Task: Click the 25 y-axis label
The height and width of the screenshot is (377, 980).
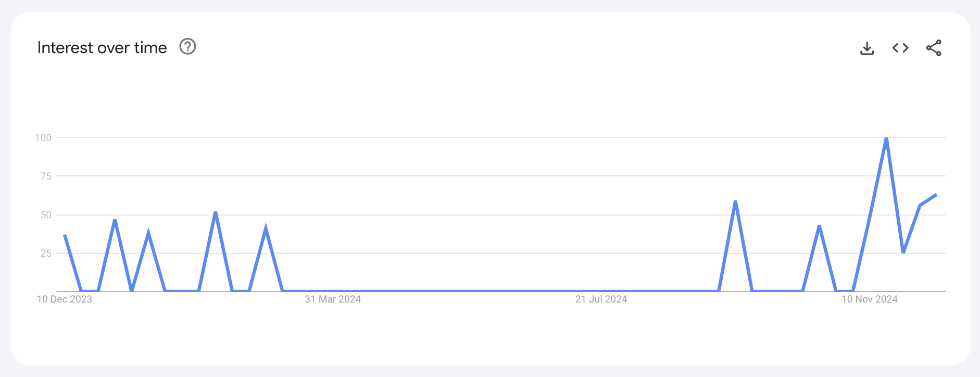Action: 46,254
